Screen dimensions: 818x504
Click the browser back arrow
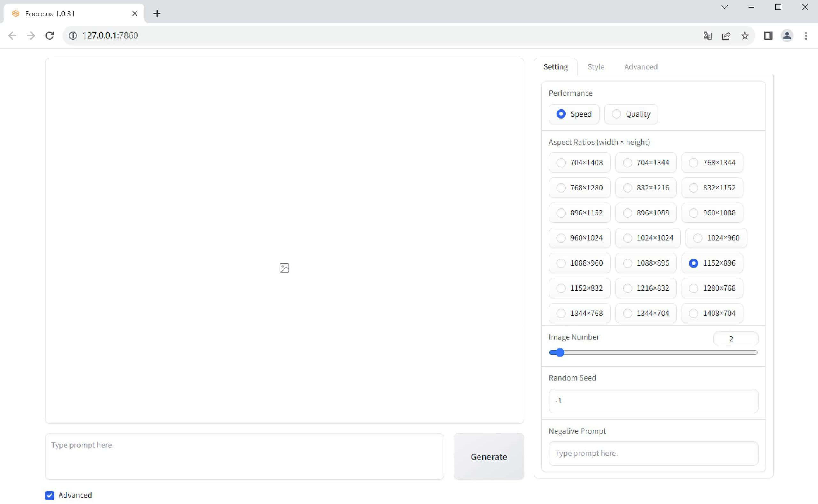click(12, 36)
